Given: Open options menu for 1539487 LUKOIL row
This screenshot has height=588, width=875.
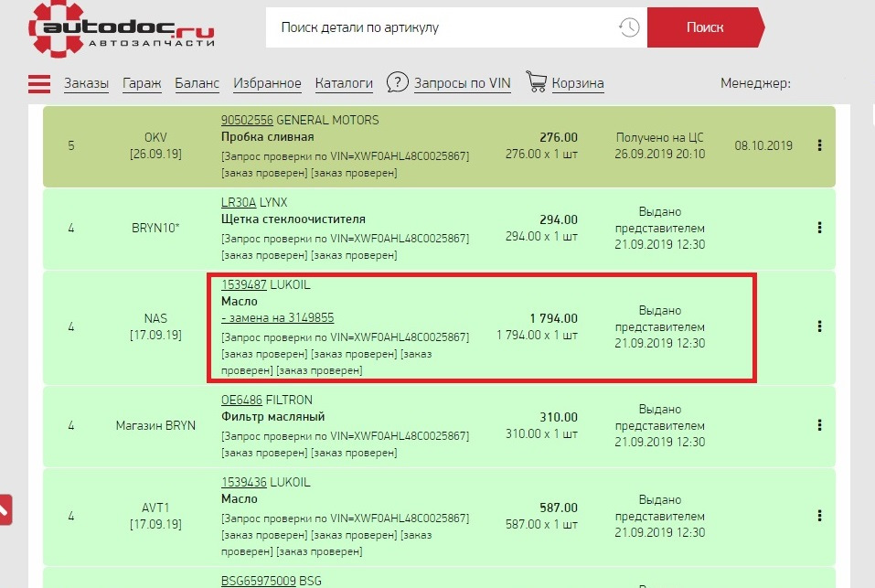Looking at the screenshot, I should click(x=819, y=326).
